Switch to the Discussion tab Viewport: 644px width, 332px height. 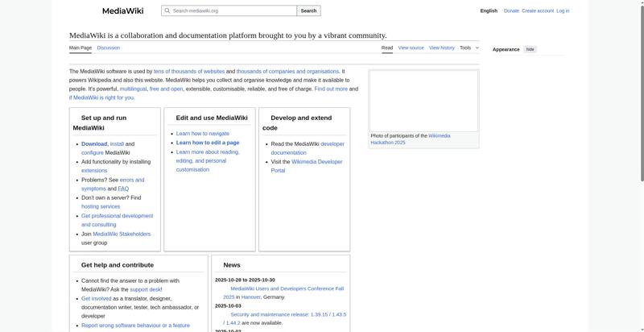[108, 48]
